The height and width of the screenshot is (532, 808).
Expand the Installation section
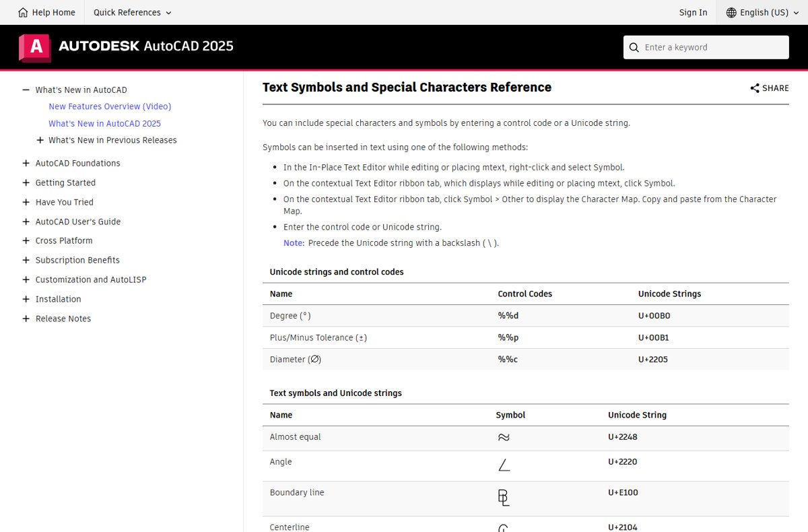point(26,299)
